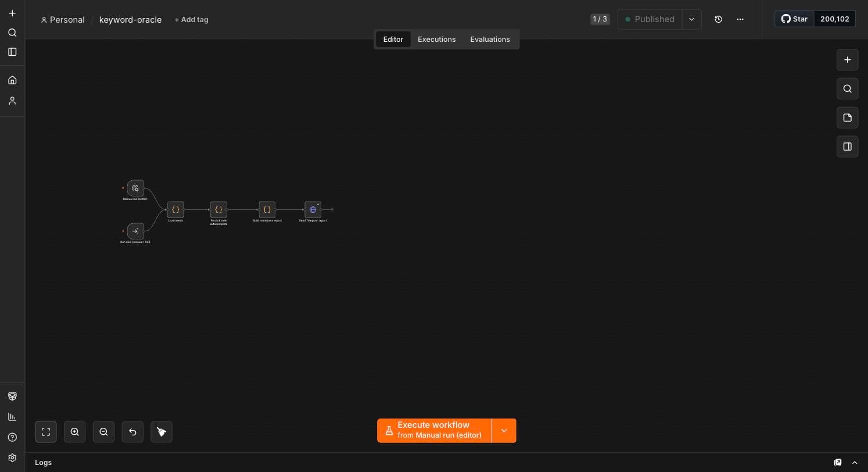Switch to the Evaluations tab
Image resolution: width=868 pixels, height=472 pixels.
[x=490, y=40]
